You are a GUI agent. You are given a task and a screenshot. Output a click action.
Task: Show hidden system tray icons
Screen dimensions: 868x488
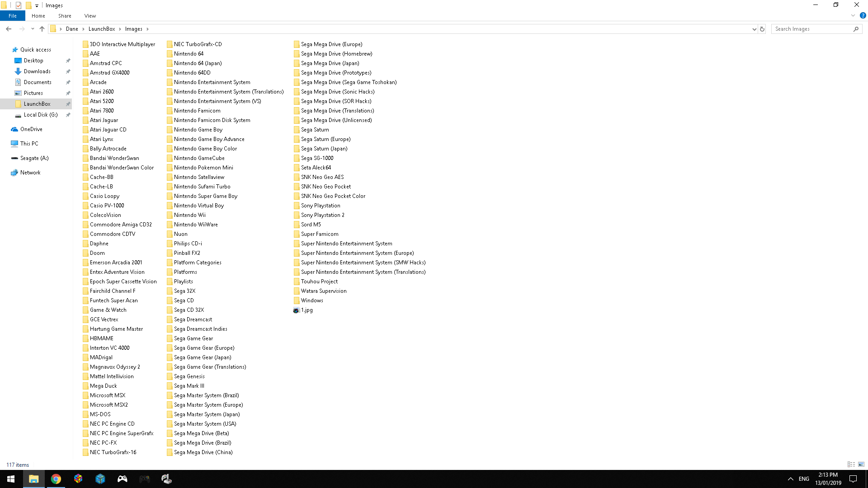790,479
